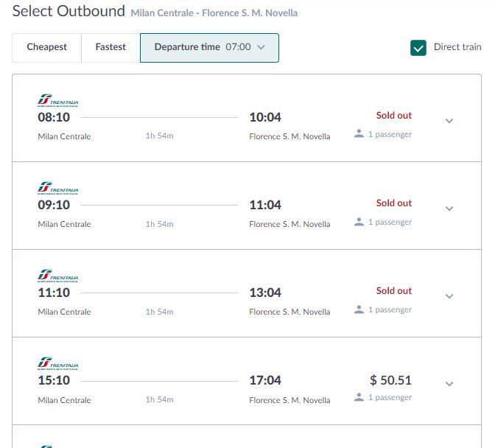Click Trenitalia logo on 08:10 train
This screenshot has width=495, height=448.
[58, 101]
